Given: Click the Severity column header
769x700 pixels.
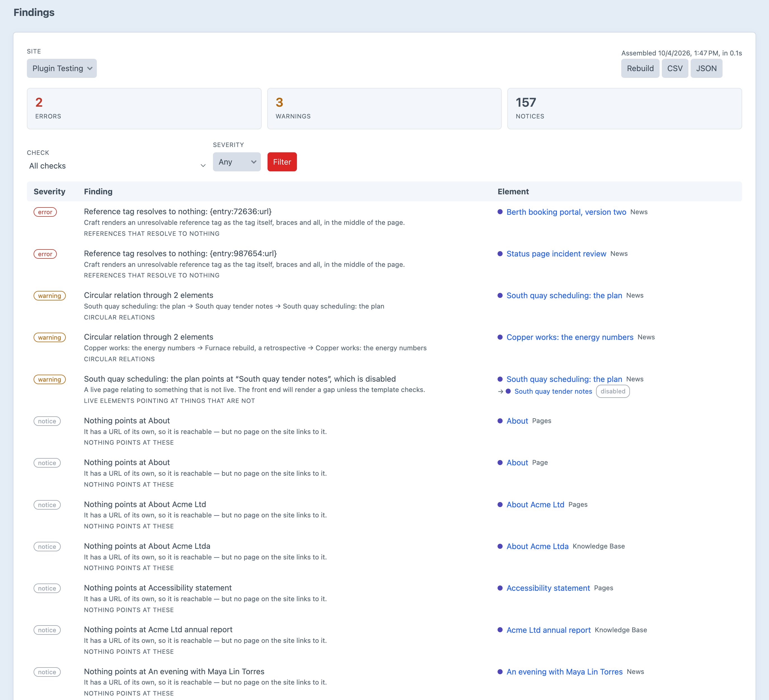Looking at the screenshot, I should (x=49, y=192).
